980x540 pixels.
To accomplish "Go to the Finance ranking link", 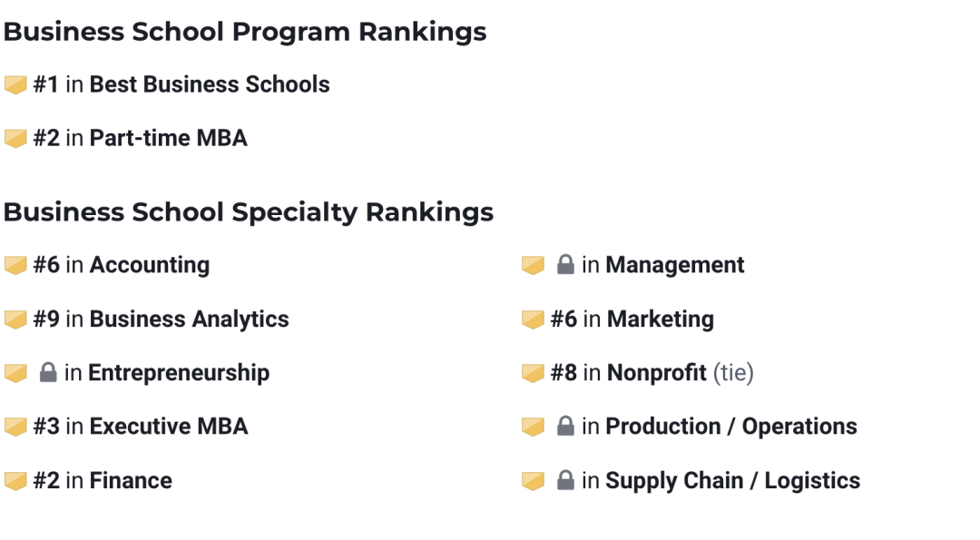I will click(x=130, y=480).
